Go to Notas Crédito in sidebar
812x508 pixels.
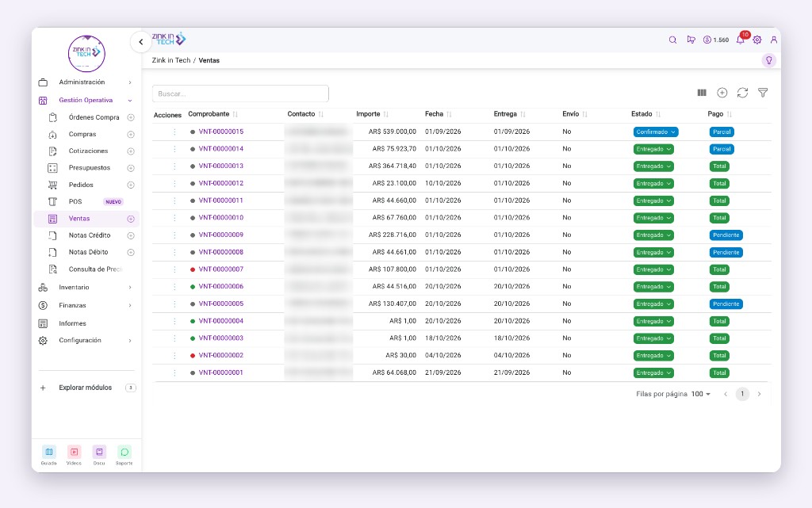[x=90, y=235]
